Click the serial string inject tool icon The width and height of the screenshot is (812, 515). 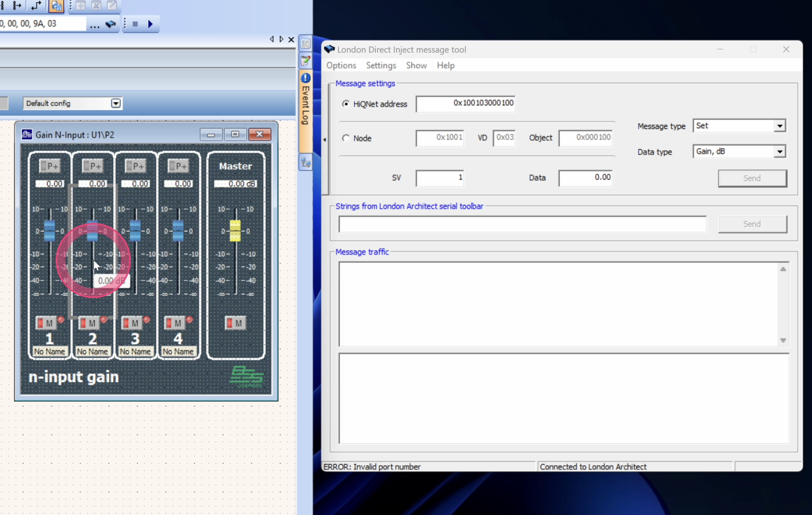click(111, 24)
